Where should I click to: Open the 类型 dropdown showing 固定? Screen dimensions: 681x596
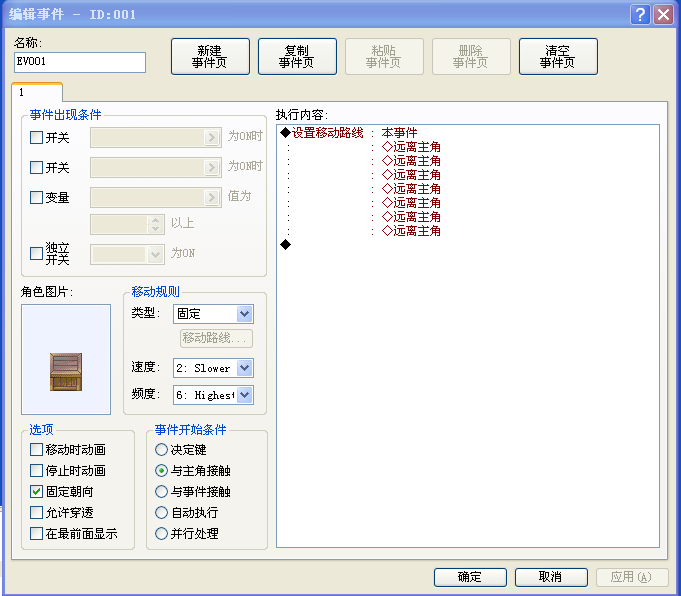213,314
